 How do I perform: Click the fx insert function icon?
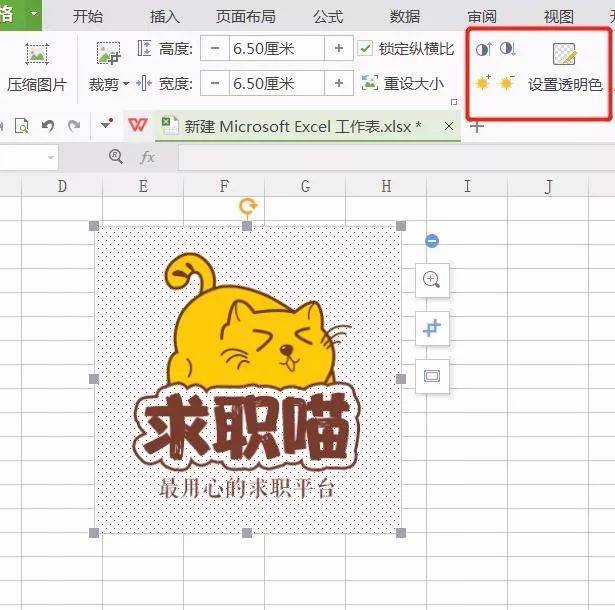147,157
